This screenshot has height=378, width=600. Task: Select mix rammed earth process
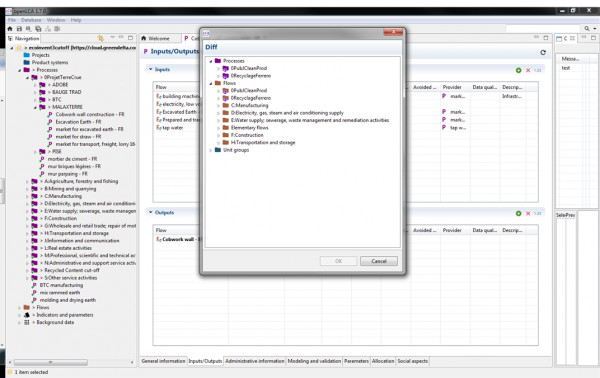pyautogui.click(x=60, y=293)
